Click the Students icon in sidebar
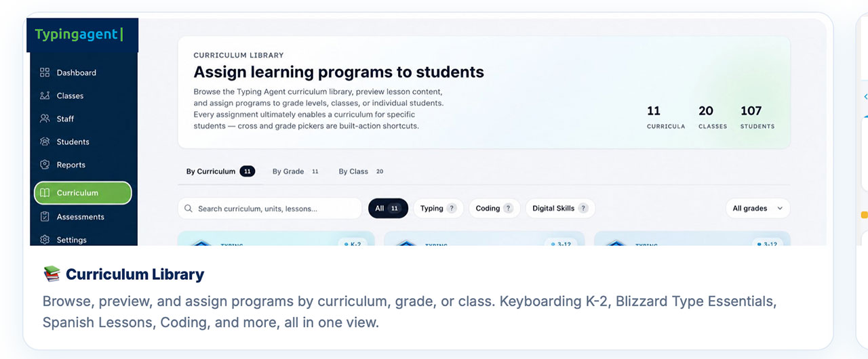 45,142
